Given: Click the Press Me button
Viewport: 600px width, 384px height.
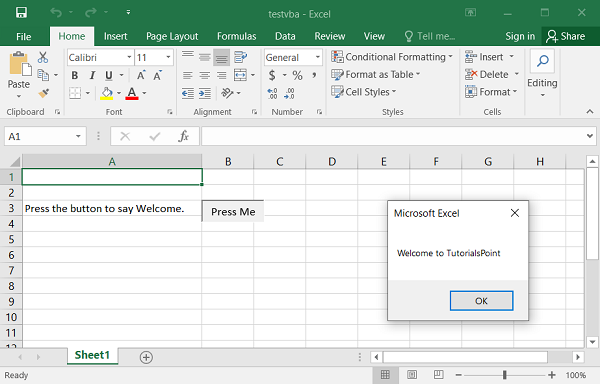Looking at the screenshot, I should [233, 212].
